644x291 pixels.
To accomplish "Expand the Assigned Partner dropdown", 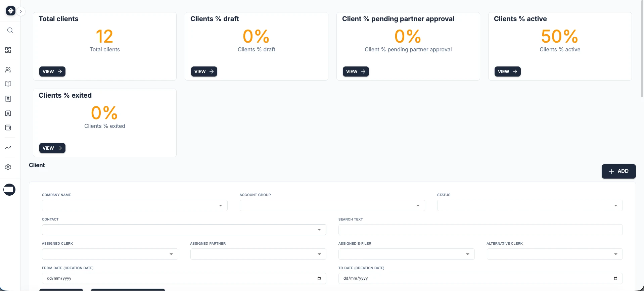I will tap(258, 254).
